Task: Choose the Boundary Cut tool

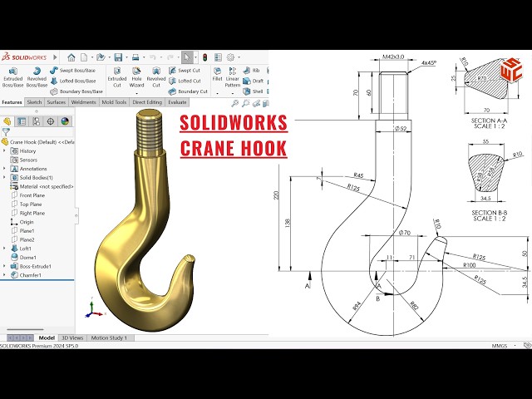Action: 188,91
